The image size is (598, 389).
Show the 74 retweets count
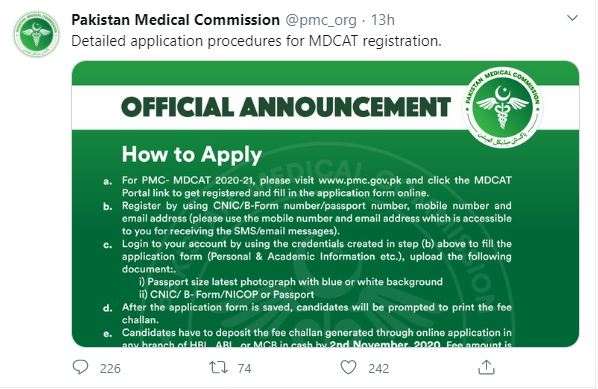tap(244, 368)
